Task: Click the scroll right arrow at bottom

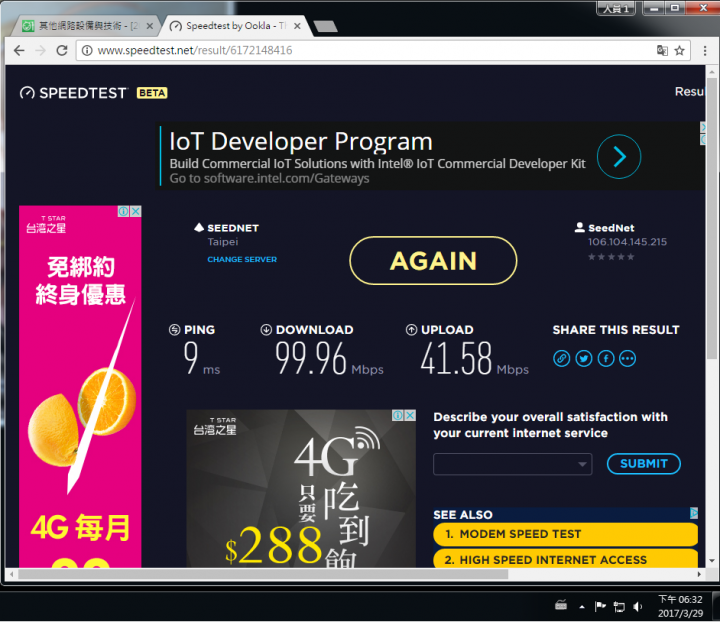Action: (x=699, y=574)
